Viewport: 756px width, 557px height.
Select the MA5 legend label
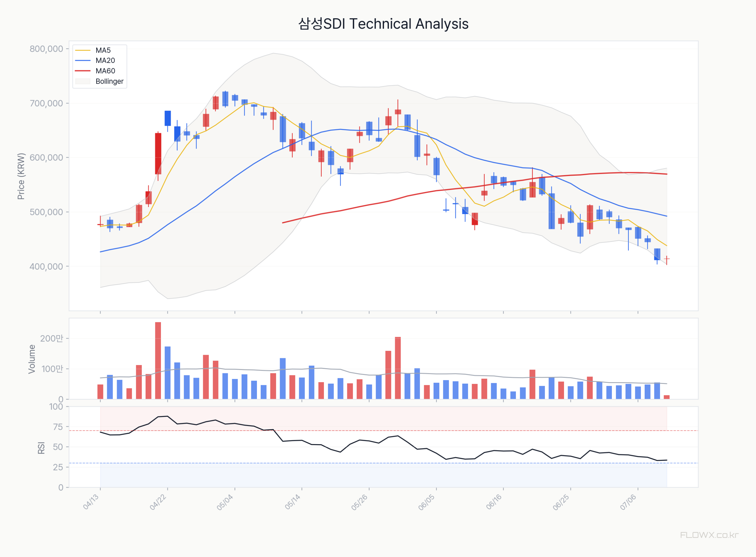[103, 50]
